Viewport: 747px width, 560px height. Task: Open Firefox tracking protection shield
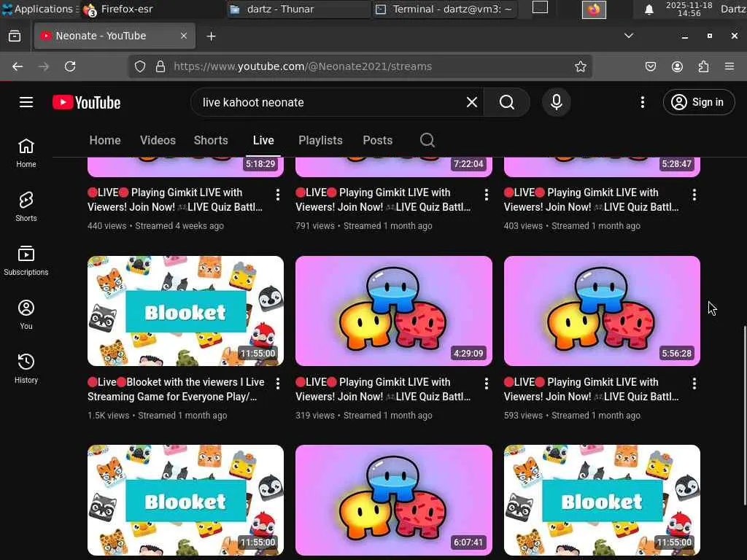click(x=139, y=66)
